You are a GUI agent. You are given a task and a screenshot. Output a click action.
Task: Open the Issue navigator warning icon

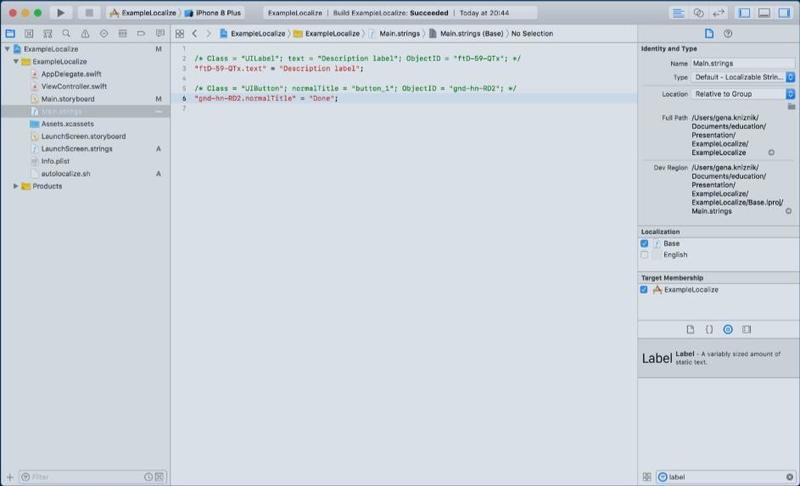pos(85,33)
